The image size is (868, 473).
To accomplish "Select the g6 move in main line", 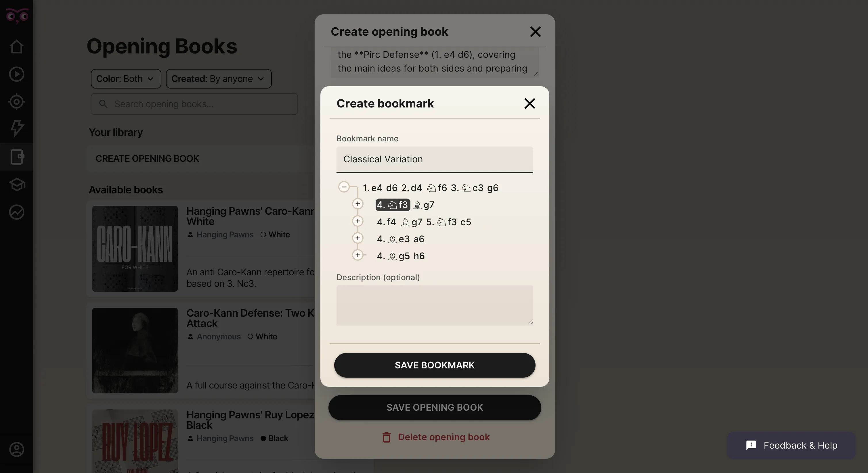I will (492, 188).
